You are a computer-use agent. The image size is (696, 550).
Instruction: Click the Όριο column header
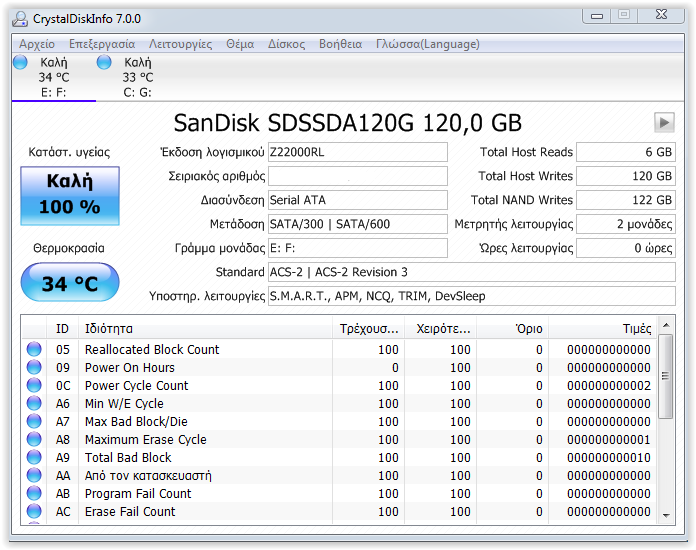pyautogui.click(x=513, y=328)
